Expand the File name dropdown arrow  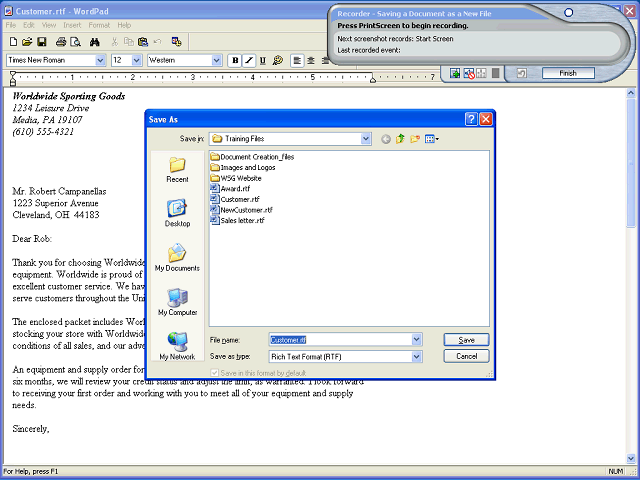pos(416,340)
